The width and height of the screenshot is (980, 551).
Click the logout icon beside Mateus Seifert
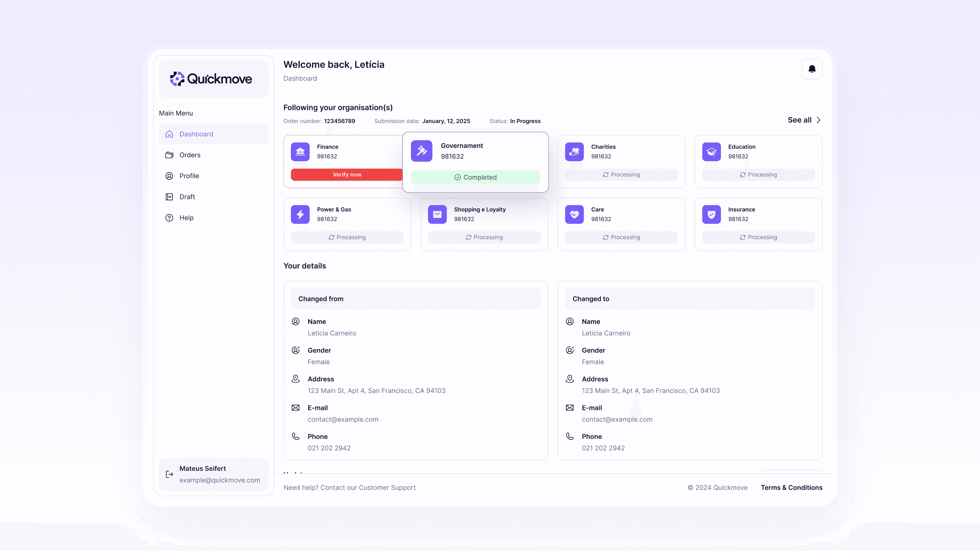[x=169, y=474]
